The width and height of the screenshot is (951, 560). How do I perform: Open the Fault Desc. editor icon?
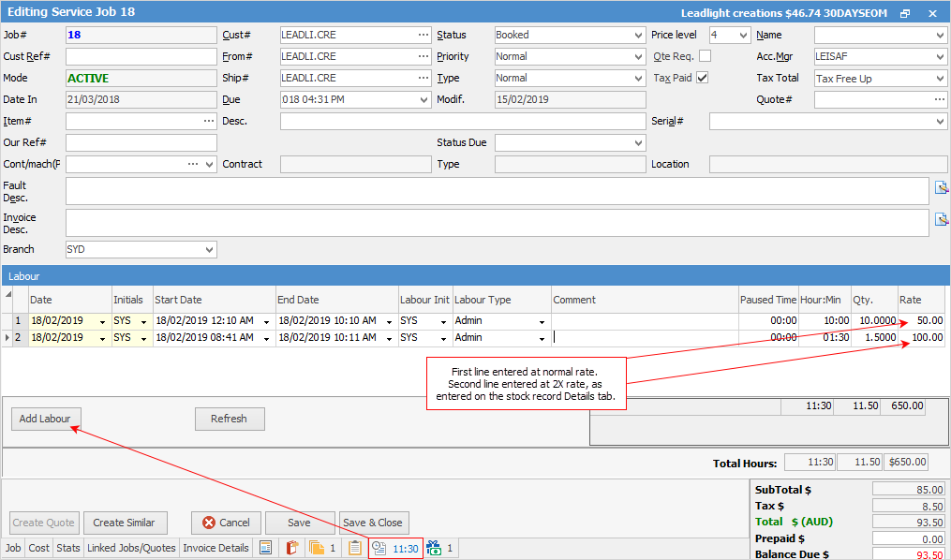942,188
